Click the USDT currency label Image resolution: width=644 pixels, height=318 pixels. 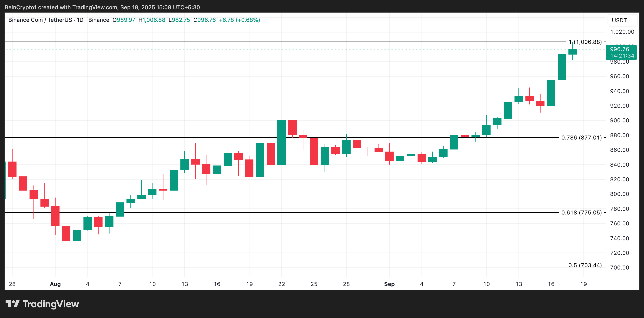pos(619,20)
